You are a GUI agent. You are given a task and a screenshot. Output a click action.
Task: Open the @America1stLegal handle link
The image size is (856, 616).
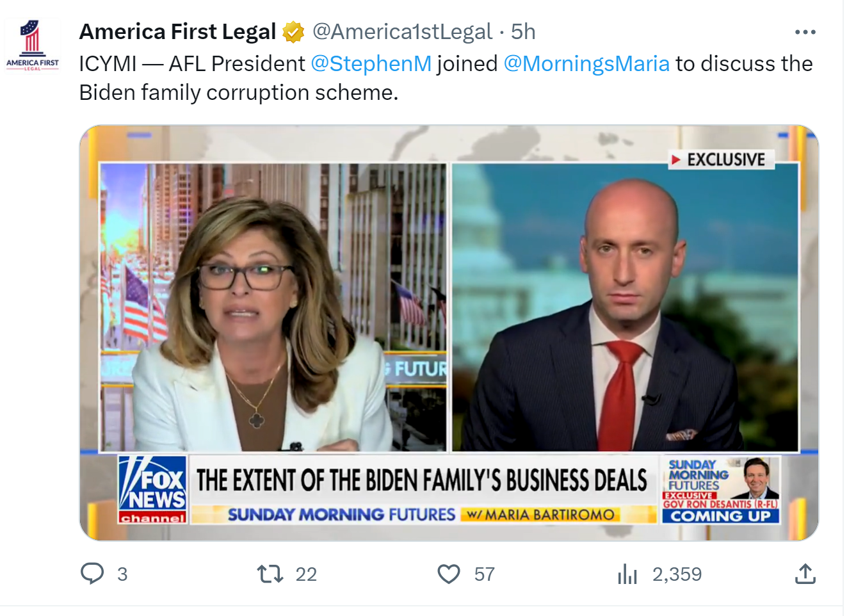pyautogui.click(x=402, y=32)
